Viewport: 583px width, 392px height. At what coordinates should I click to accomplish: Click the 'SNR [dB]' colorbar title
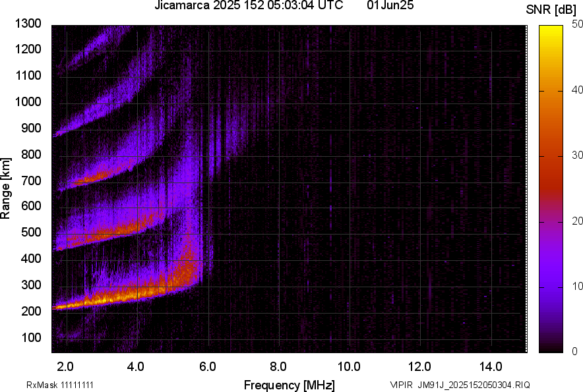(x=551, y=10)
